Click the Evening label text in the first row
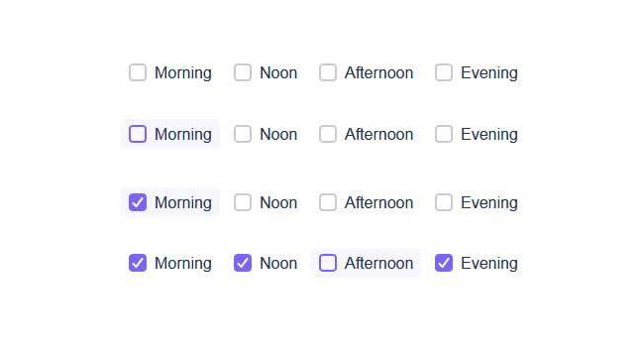Image resolution: width=644 pixels, height=357 pixels. pos(489,73)
